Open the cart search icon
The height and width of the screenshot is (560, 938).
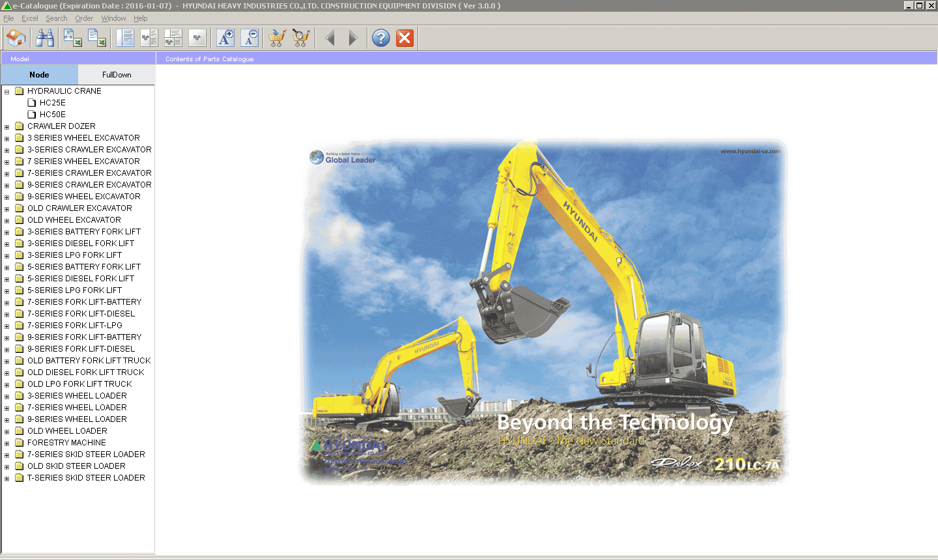coord(300,38)
